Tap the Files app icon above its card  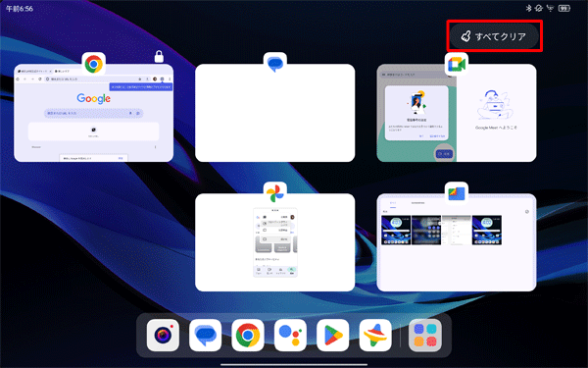[x=457, y=193]
